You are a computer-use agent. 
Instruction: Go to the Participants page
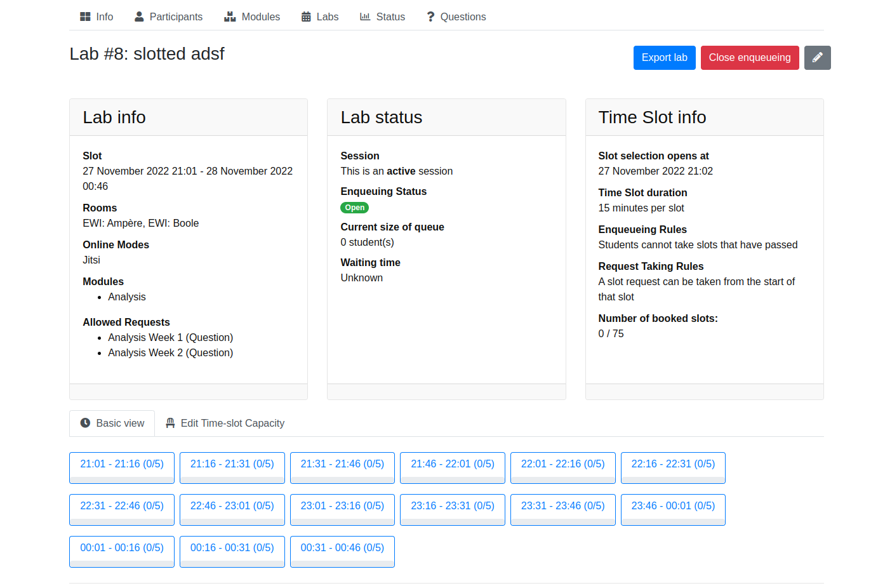click(168, 17)
